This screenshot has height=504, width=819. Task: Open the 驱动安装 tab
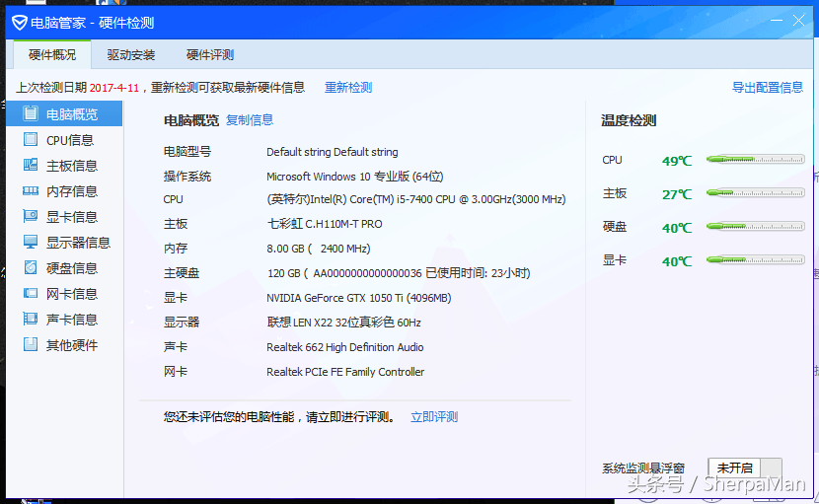point(131,55)
